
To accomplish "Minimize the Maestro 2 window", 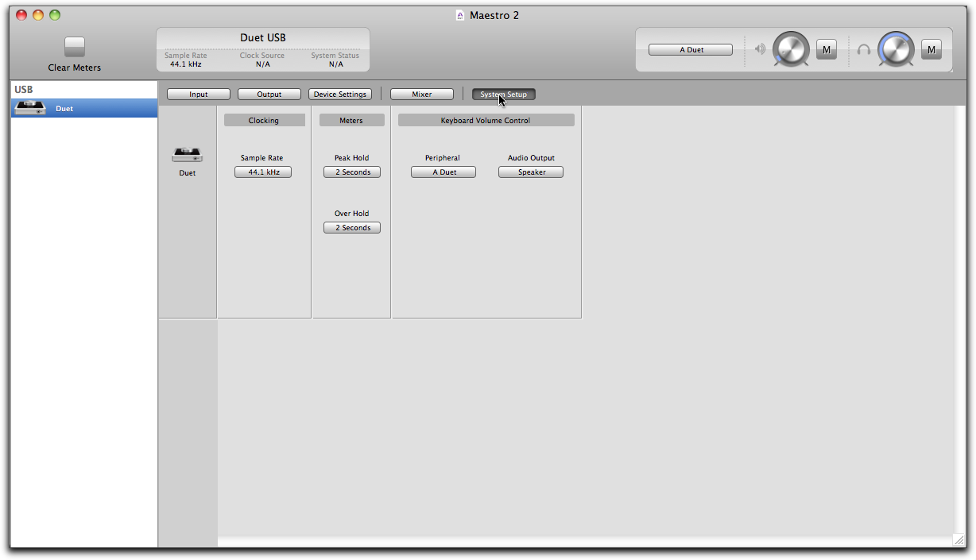I will point(38,15).
